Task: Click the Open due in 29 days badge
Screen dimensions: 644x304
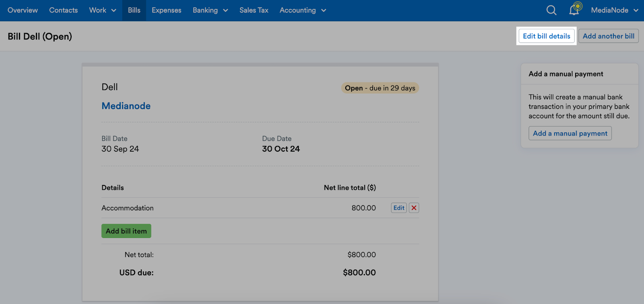Action: [380, 88]
